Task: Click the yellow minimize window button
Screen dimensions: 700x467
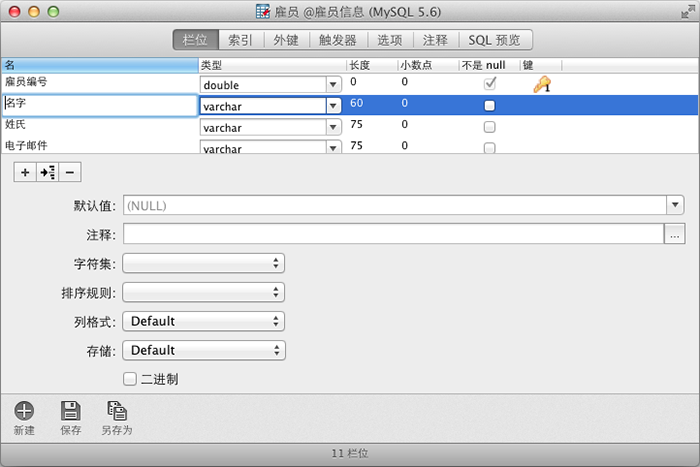Action: click(x=34, y=12)
